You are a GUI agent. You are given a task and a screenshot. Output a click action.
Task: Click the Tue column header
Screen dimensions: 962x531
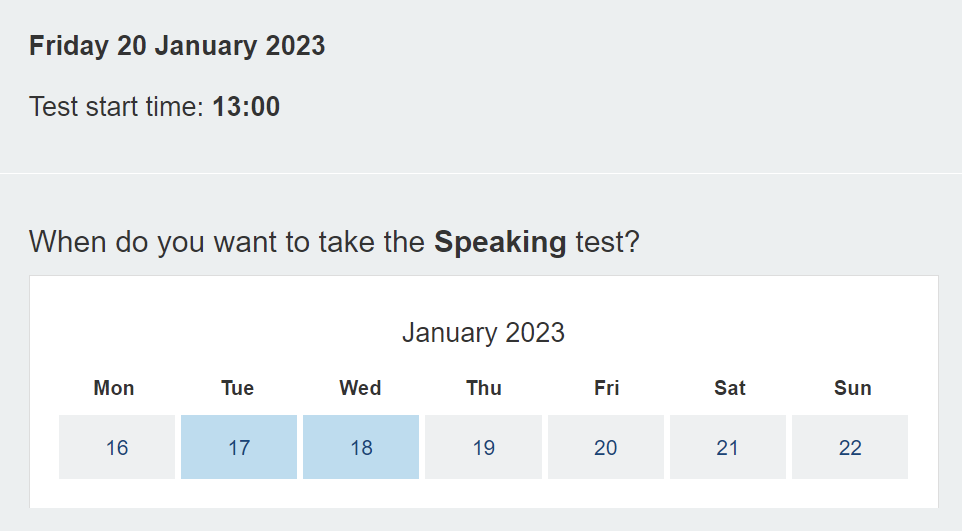(237, 388)
